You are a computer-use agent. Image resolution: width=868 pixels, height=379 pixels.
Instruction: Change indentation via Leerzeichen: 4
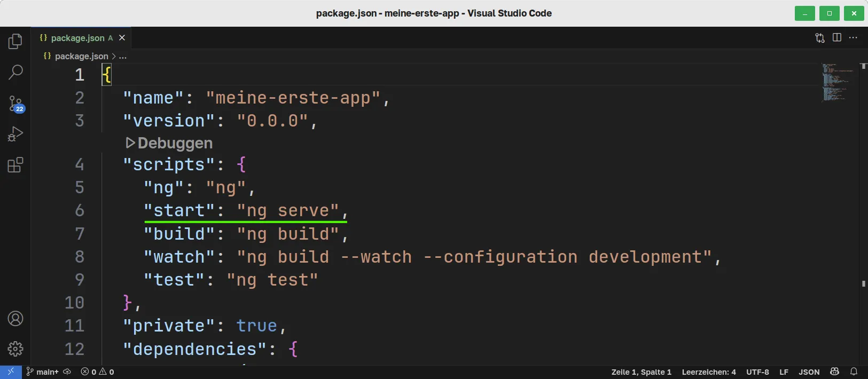[709, 372]
